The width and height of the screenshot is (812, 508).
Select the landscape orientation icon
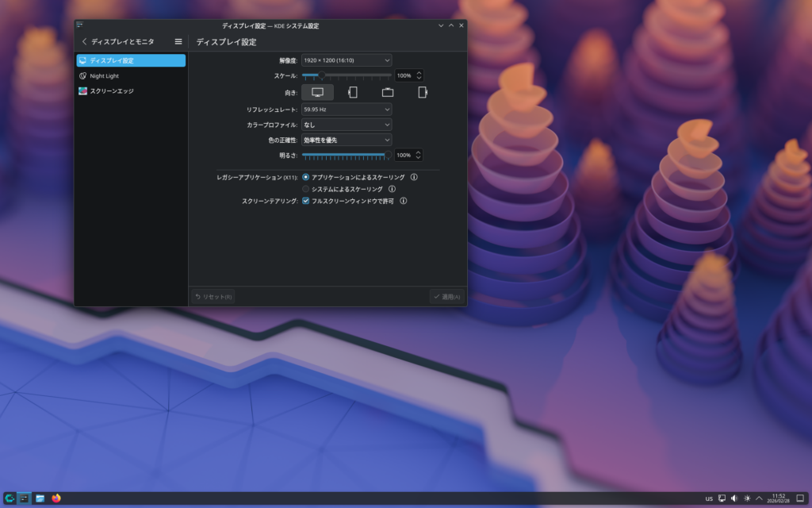[x=317, y=92]
